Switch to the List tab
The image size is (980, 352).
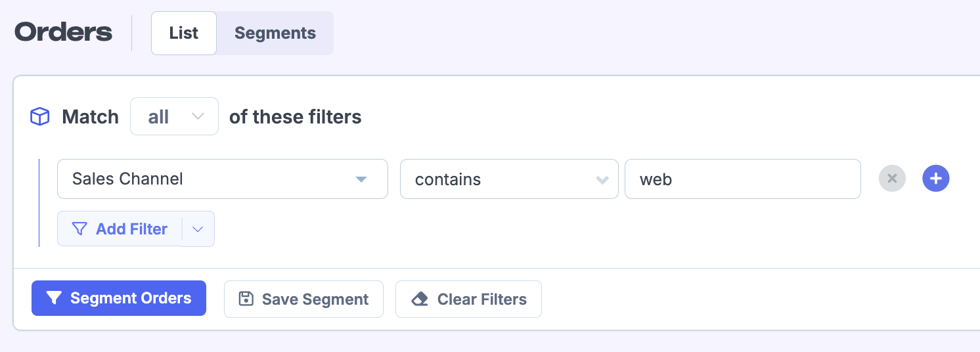[x=184, y=33]
